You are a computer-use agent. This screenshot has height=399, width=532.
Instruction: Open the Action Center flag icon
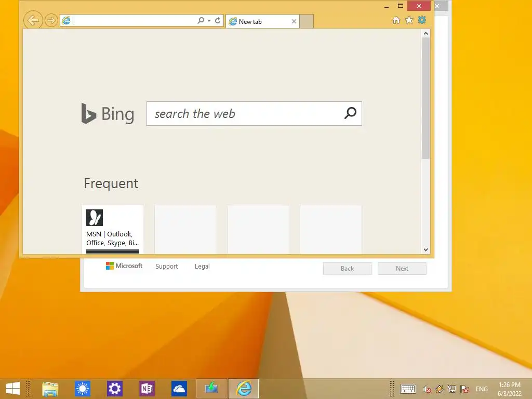[464, 389]
